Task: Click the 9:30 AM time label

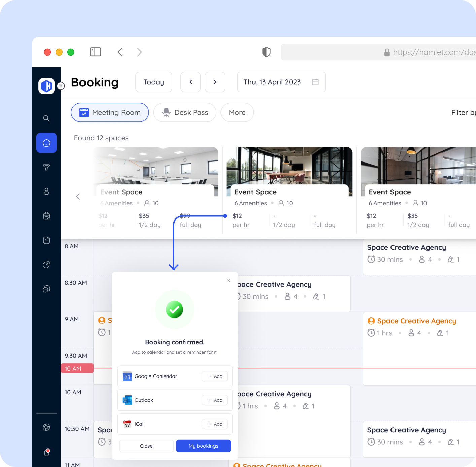Action: pyautogui.click(x=76, y=356)
